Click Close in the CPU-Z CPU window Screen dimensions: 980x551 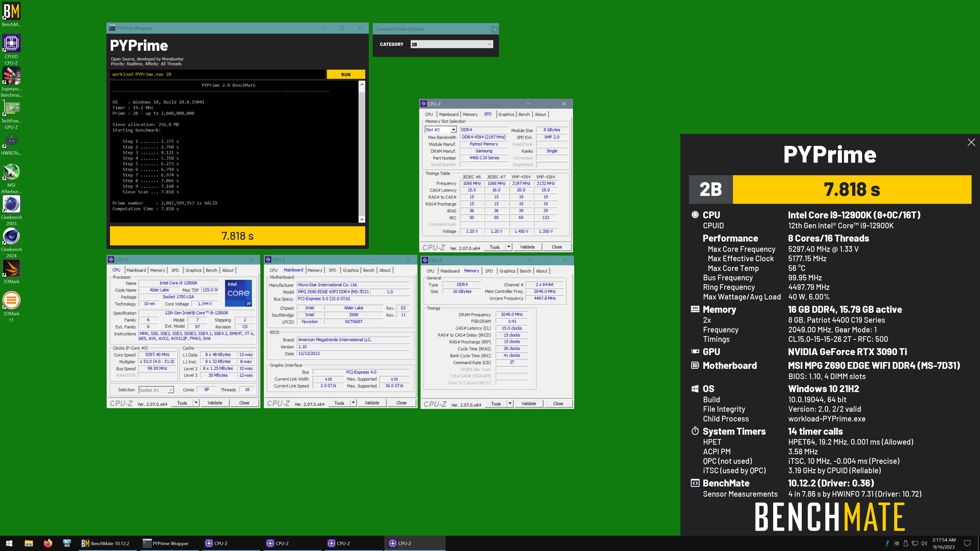click(244, 403)
